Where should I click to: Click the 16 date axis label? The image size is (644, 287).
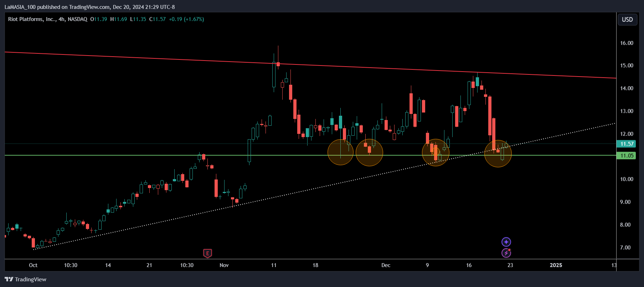click(x=469, y=265)
